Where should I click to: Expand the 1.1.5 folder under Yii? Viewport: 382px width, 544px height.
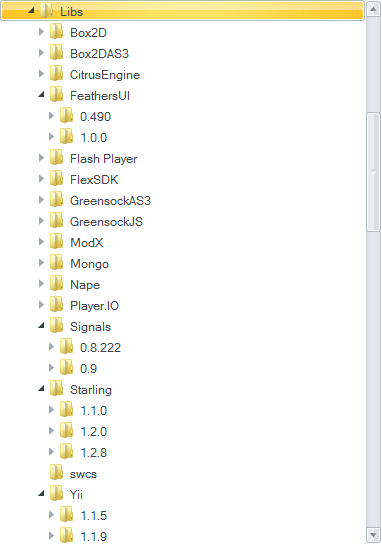pos(51,515)
